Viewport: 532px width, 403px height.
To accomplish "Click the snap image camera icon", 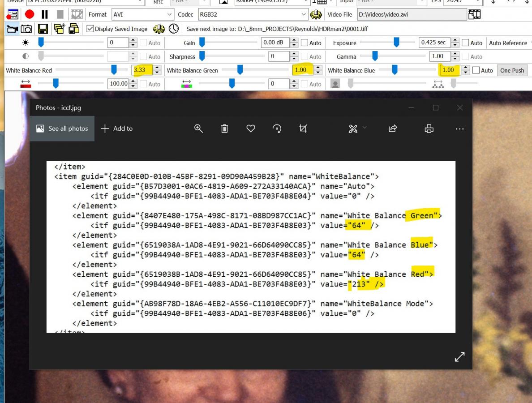I will 26,29.
